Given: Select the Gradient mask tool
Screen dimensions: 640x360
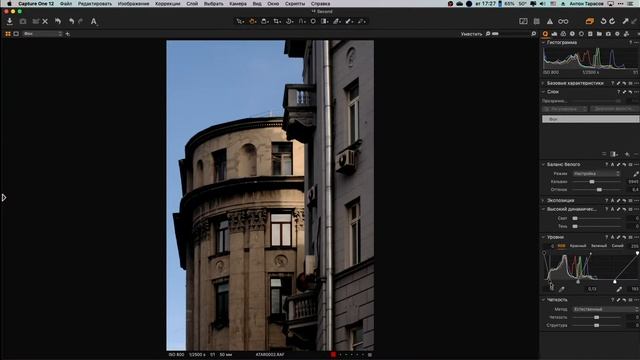Looking at the screenshot, I should [324, 21].
